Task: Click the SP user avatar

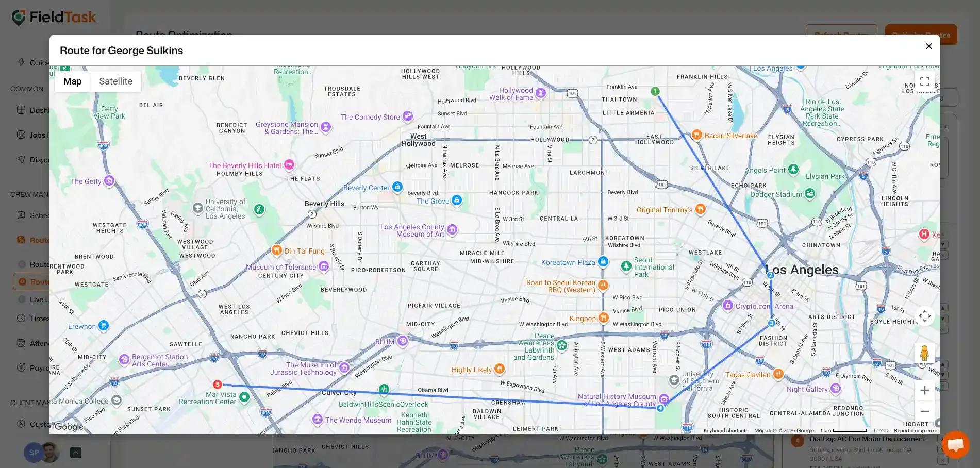Action: coord(34,453)
